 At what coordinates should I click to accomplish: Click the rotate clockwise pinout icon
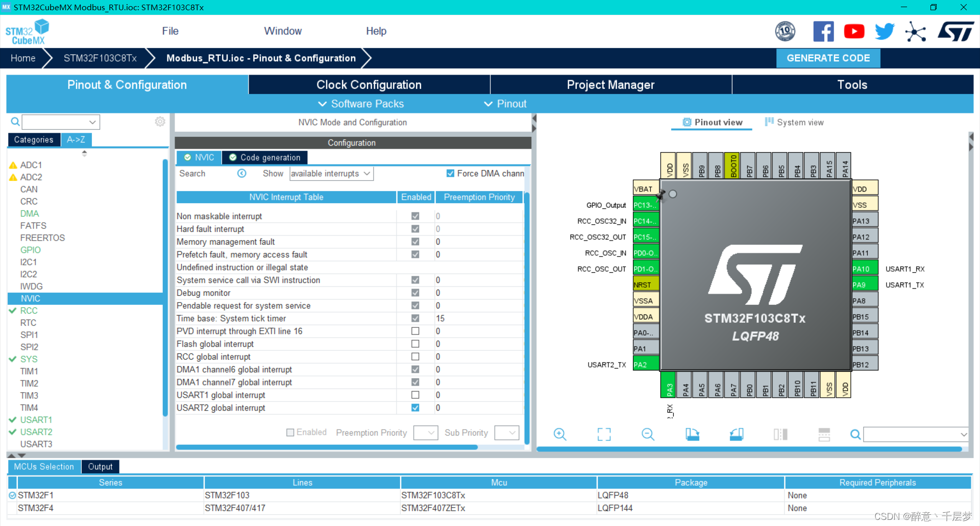tap(692, 434)
